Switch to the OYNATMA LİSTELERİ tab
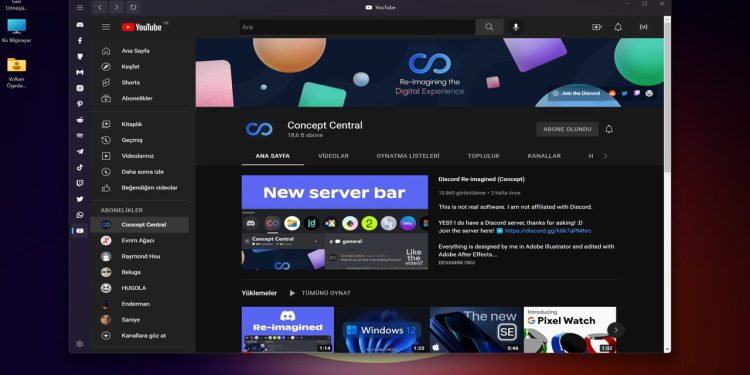Viewport: 750px width, 375px height. [408, 156]
